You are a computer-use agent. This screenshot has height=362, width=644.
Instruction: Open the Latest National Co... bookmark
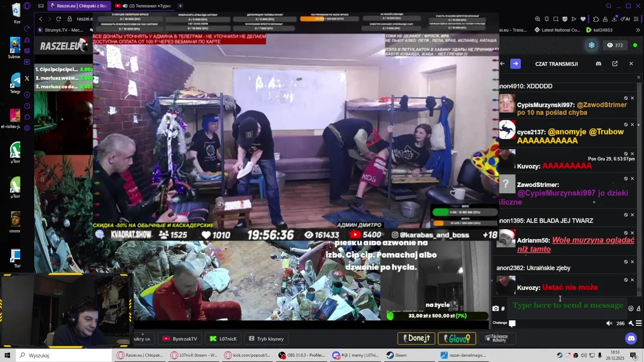tap(557, 30)
